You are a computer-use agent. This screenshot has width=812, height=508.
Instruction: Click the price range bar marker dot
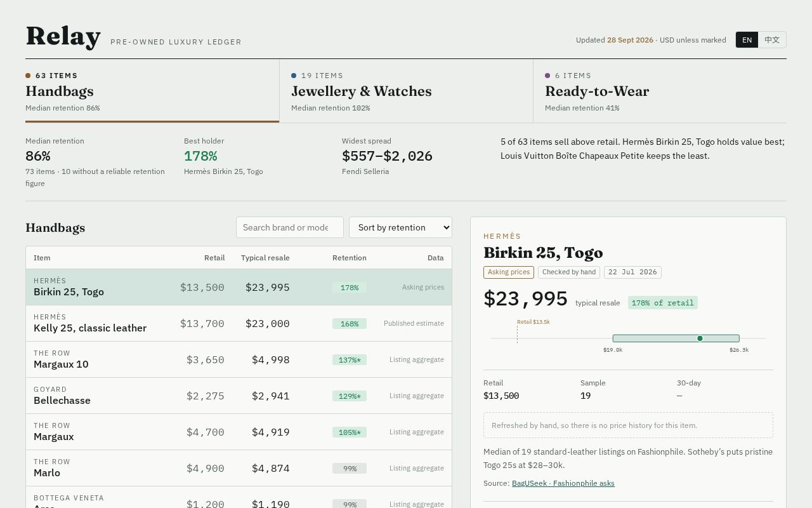pos(700,338)
